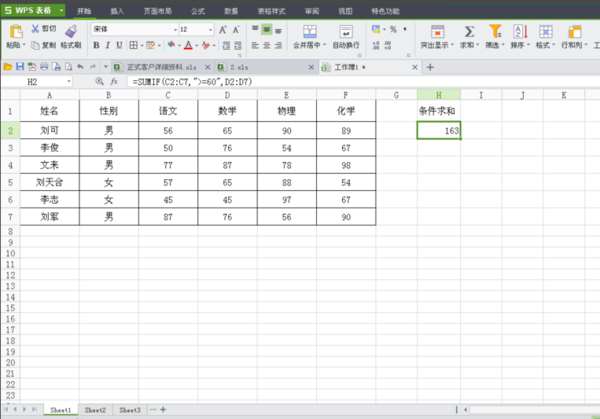Click the A-Z Sort icon
Viewport: 600px width, 419px height.
click(x=520, y=31)
